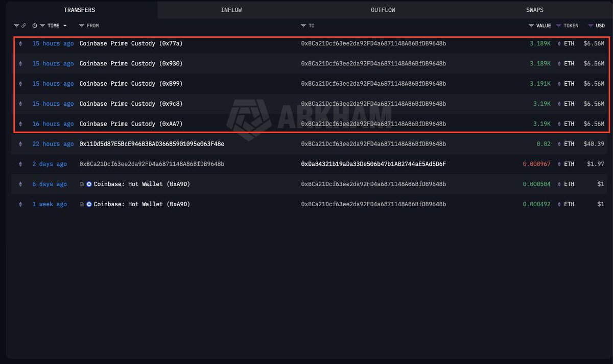Open the 1 week ago transaction link

(x=50, y=204)
